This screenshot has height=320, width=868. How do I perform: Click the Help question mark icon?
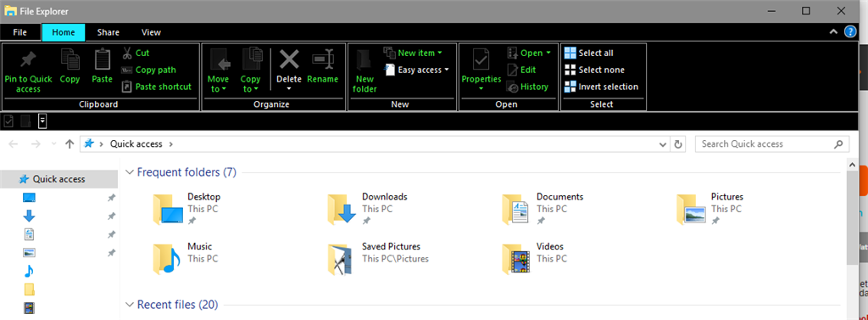(850, 31)
